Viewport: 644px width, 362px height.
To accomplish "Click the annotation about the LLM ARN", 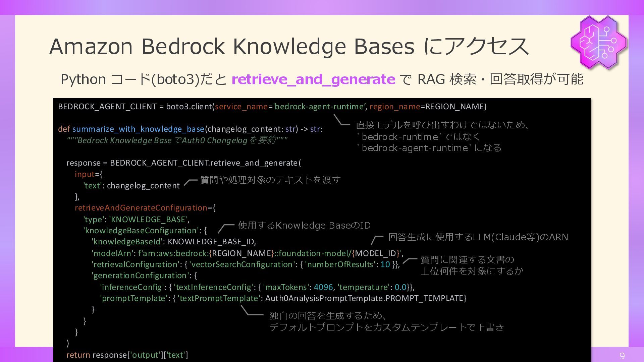I will click(478, 237).
